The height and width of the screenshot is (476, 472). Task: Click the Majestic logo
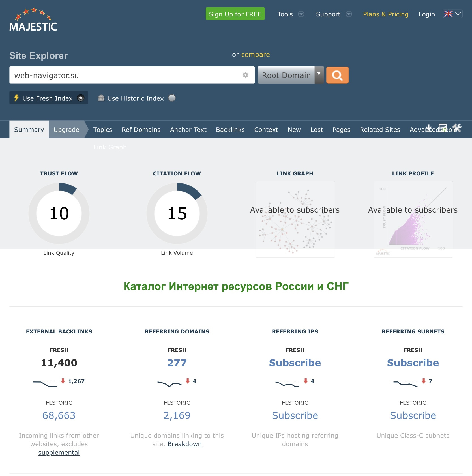point(33,19)
